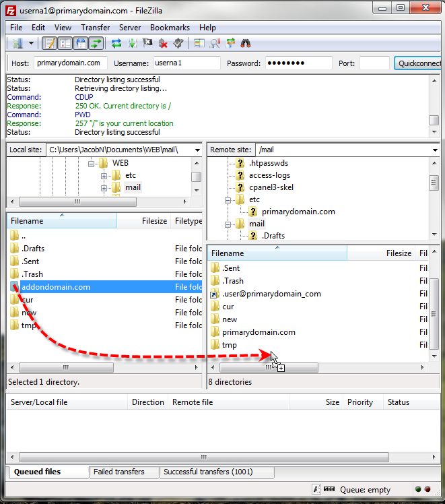Select the local .Drafts folder
Image resolution: width=445 pixels, height=504 pixels.
pos(104,249)
